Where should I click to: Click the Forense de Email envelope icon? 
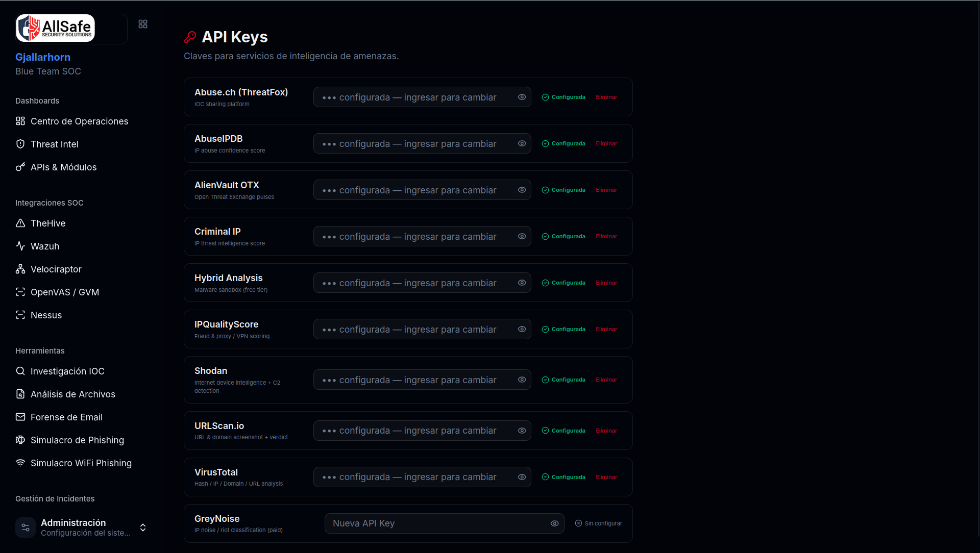click(20, 417)
